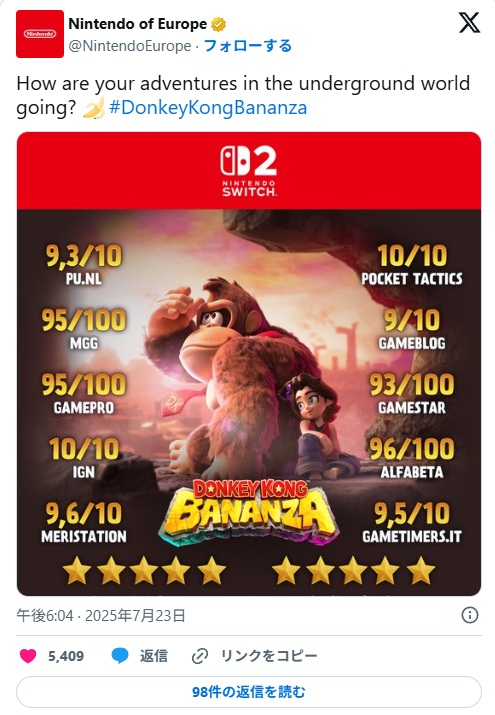Click the Nintendo of Europe display name
This screenshot has width=495, height=715.
[x=138, y=24]
